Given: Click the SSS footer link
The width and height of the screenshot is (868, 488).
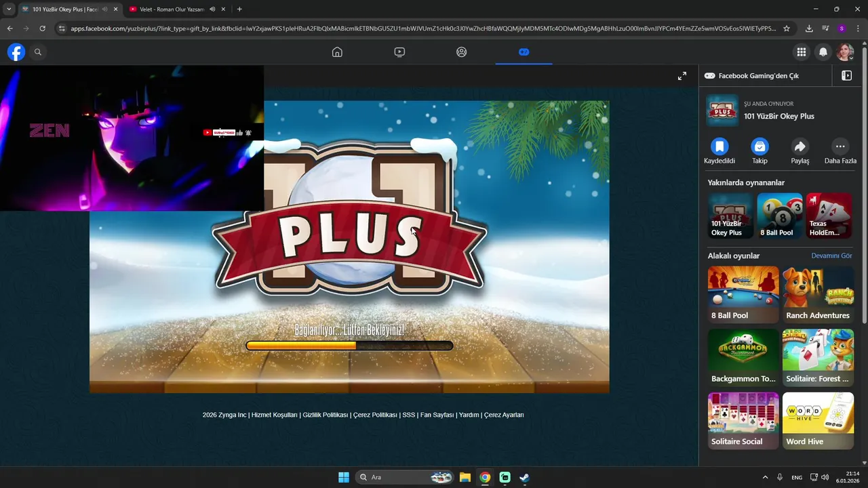Looking at the screenshot, I should pos(408,415).
